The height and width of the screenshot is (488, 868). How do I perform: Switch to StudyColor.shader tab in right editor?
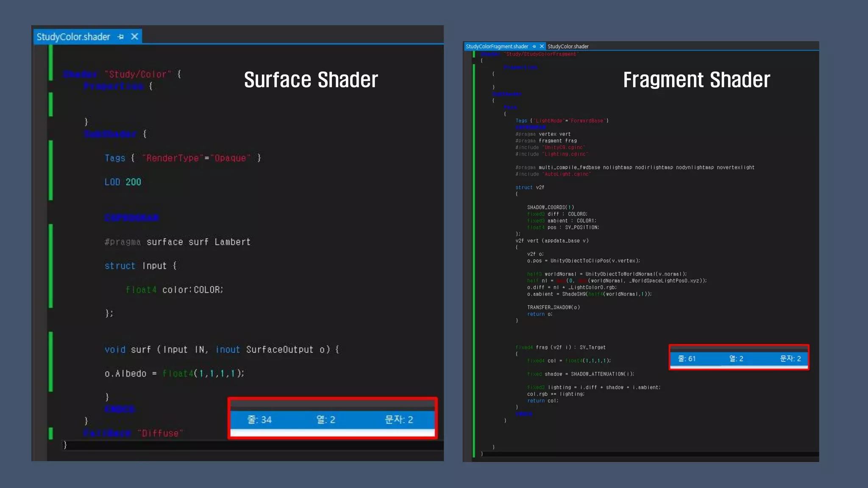[x=568, y=47]
